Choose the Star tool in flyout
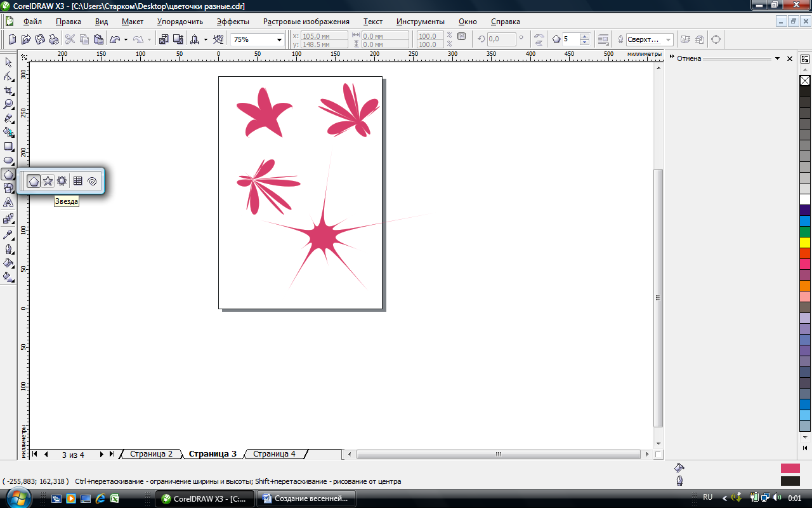This screenshot has height=508, width=812. point(48,181)
